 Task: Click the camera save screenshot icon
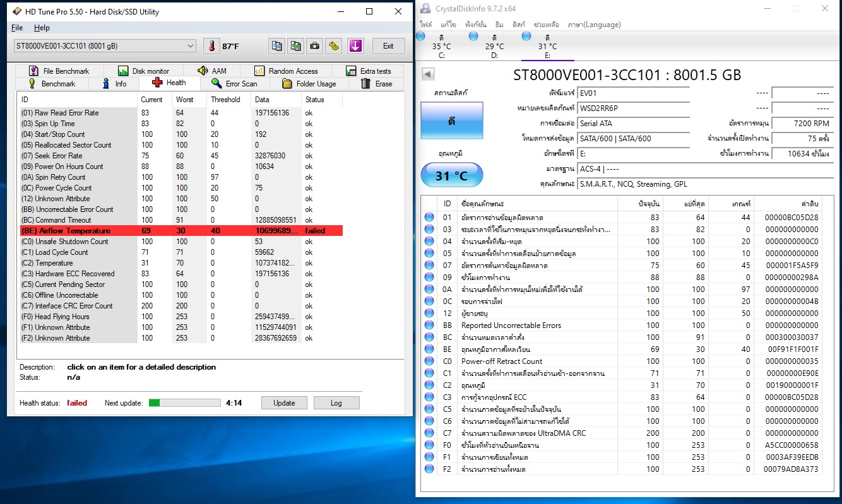pyautogui.click(x=315, y=46)
